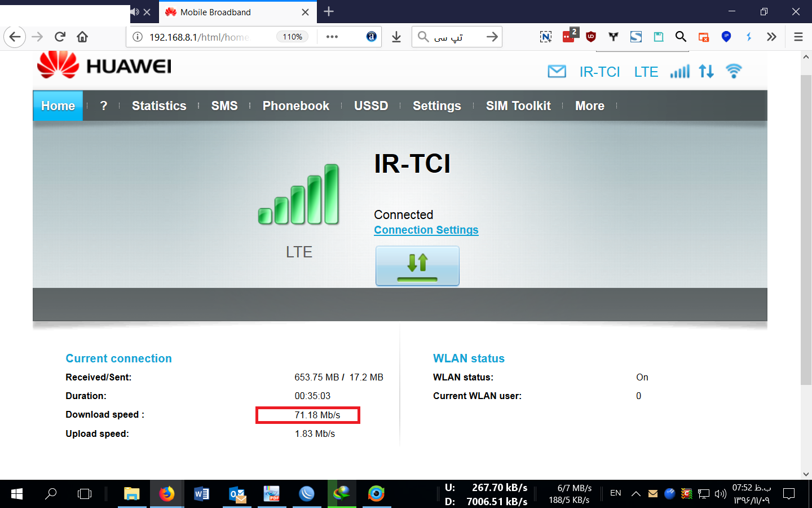Open Word from taskbar
Viewport: 812px width, 508px height.
201,494
